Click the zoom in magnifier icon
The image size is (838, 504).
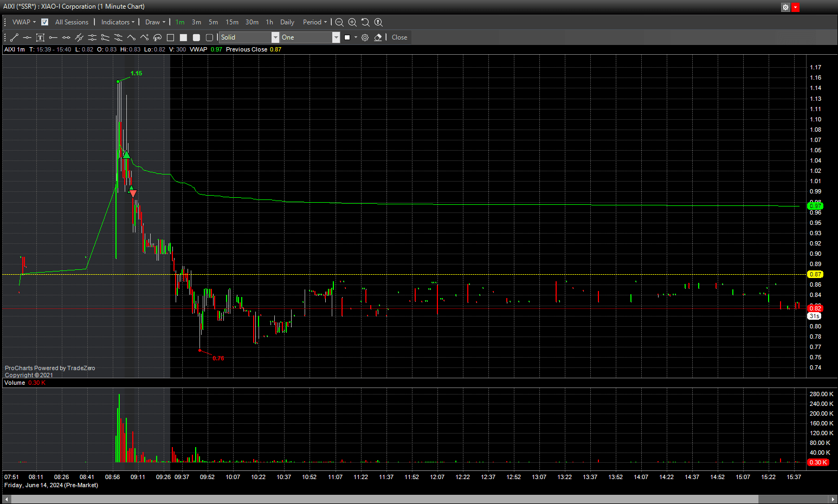[x=352, y=22]
